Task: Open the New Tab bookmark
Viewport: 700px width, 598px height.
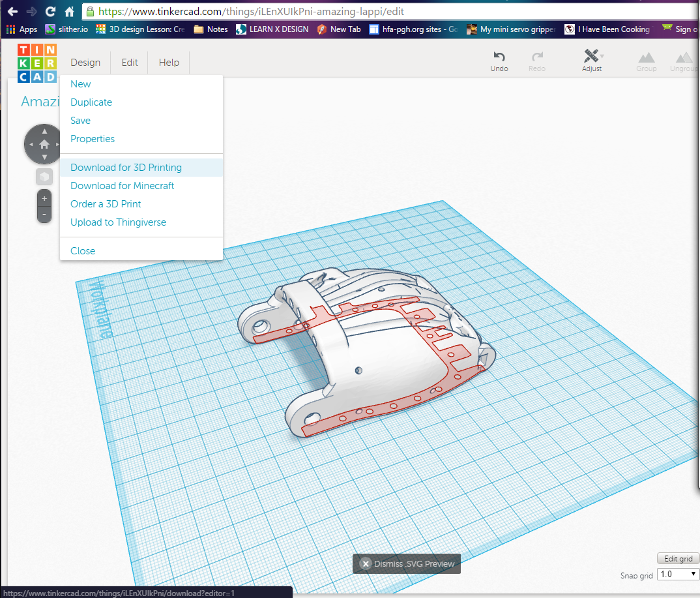Action: pos(339,29)
